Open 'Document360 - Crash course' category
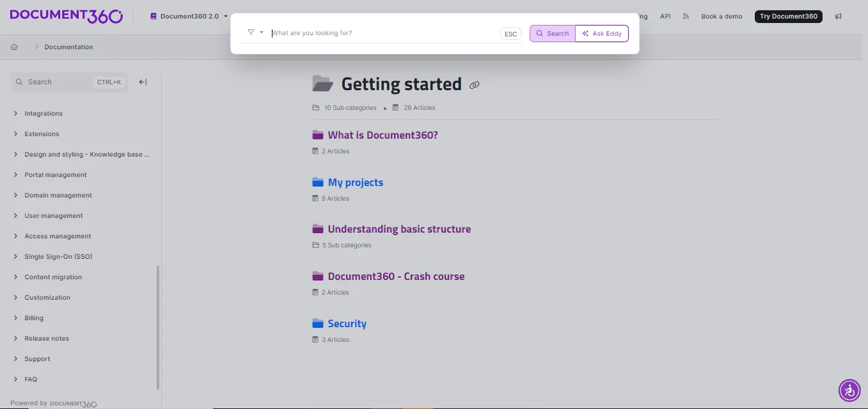 point(396,276)
